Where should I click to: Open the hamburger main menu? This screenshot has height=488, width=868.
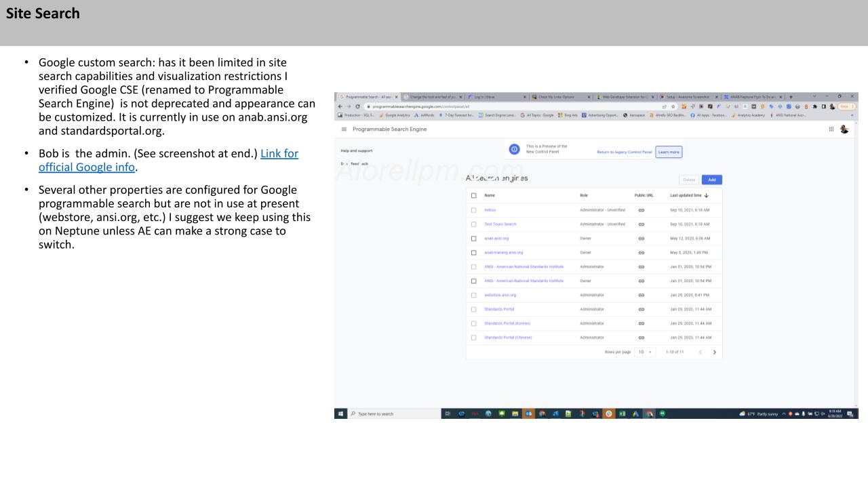point(344,129)
